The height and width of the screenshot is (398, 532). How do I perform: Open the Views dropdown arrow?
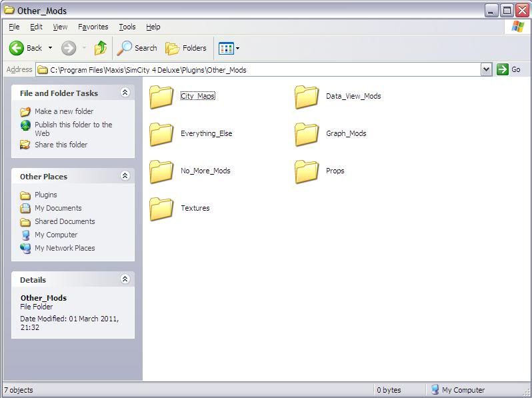[237, 48]
